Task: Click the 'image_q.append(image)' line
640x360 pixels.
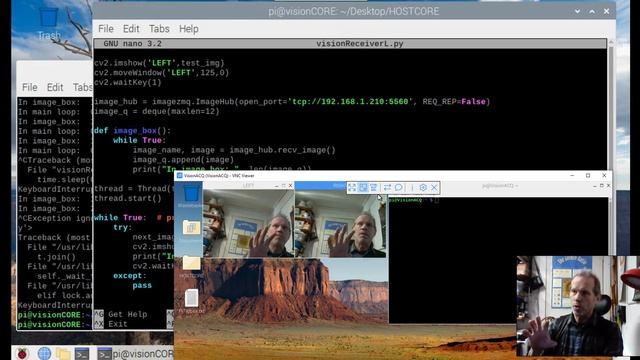Action: (x=183, y=160)
